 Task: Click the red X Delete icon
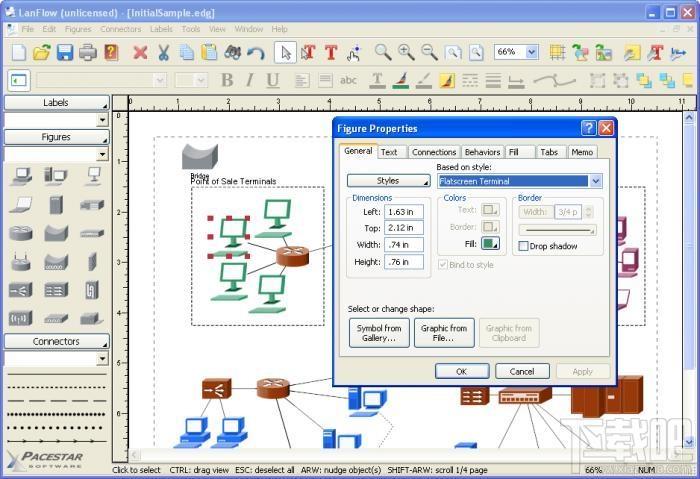[139, 52]
